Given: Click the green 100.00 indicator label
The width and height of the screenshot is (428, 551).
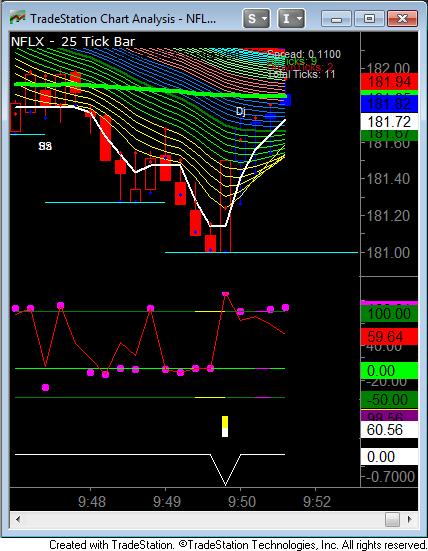Looking at the screenshot, I should [389, 313].
